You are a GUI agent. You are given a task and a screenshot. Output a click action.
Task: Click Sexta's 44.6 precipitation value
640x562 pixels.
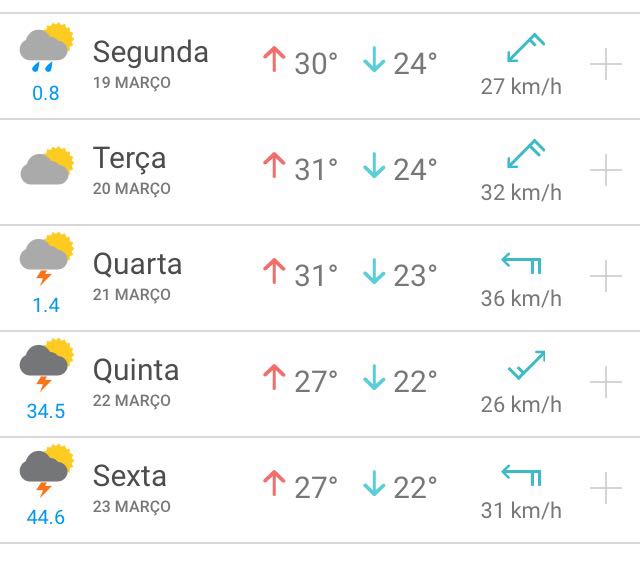pyautogui.click(x=46, y=517)
